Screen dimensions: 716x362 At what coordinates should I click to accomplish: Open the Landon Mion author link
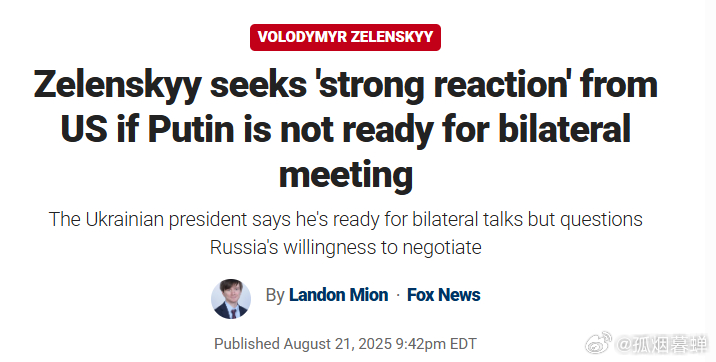click(x=338, y=295)
